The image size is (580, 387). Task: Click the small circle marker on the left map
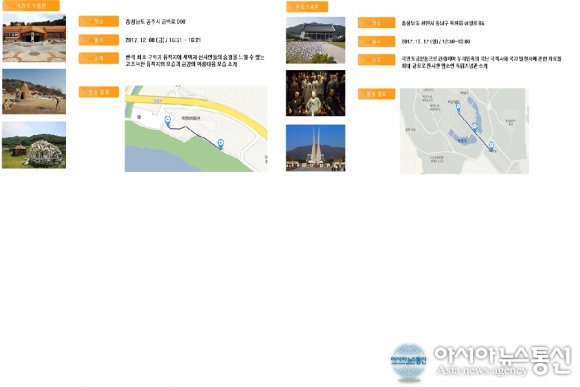click(x=139, y=117)
